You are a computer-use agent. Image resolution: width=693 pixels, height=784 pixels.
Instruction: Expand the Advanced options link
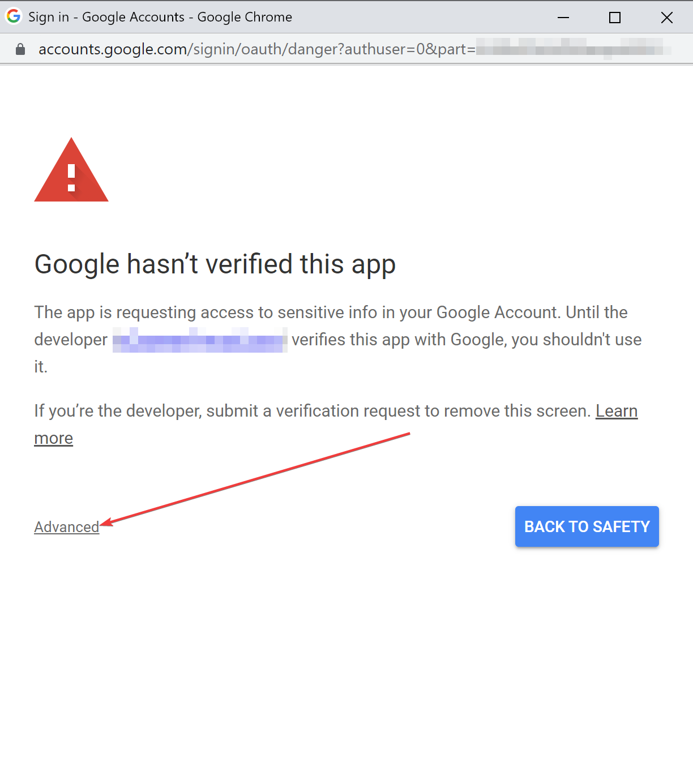click(x=67, y=527)
